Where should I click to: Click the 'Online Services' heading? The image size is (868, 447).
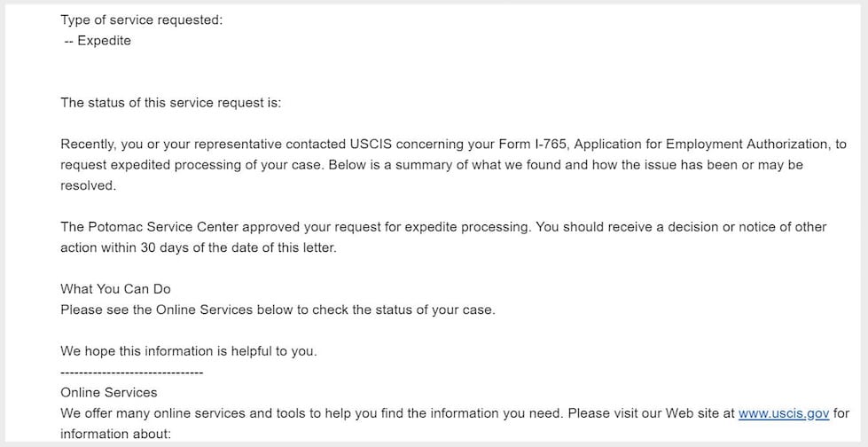108,393
